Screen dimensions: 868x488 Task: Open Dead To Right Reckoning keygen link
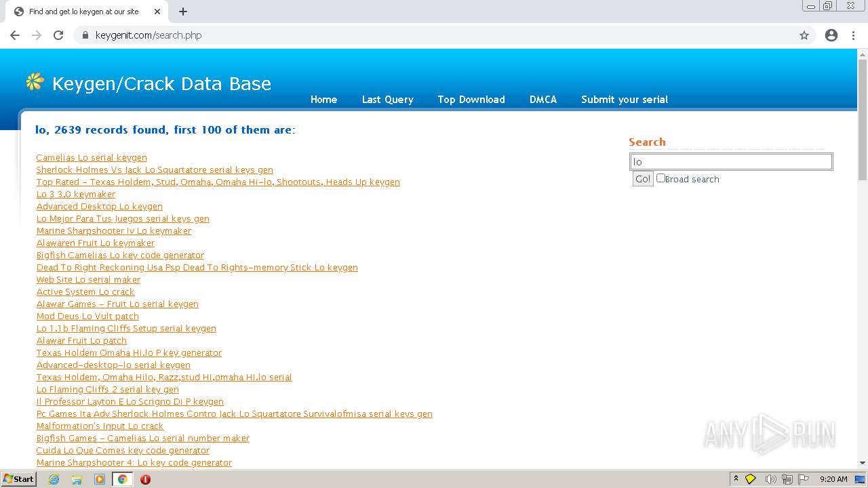click(197, 268)
